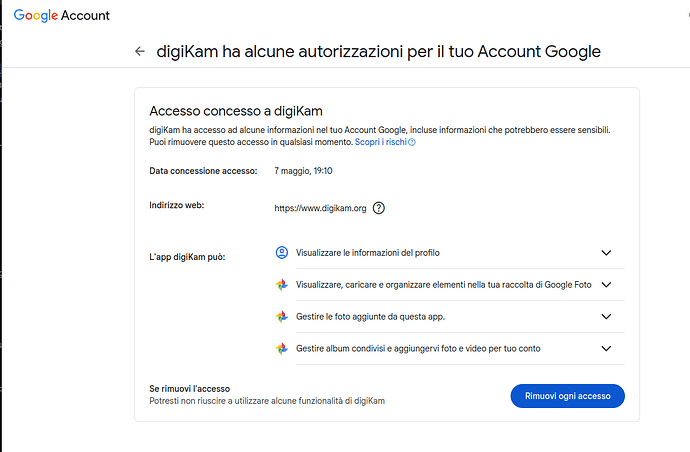Image resolution: width=690 pixels, height=452 pixels.
Task: Select Gestire album condivisi permission text
Action: [418, 349]
